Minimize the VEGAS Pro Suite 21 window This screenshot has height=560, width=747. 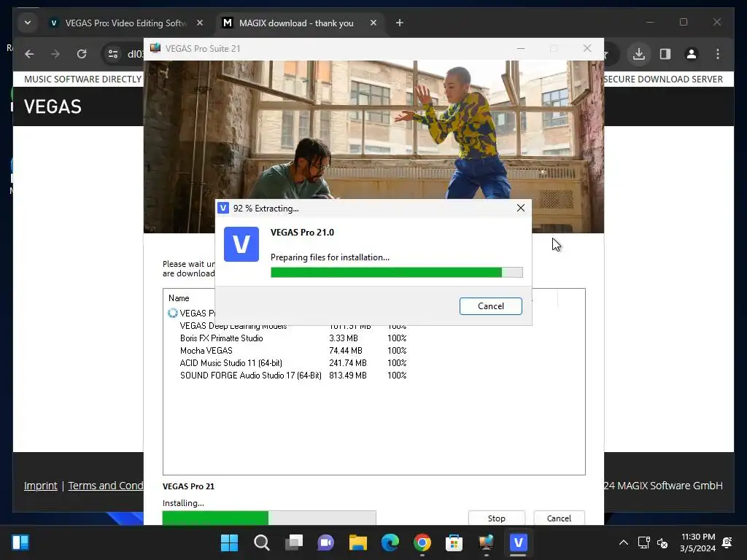pos(521,49)
